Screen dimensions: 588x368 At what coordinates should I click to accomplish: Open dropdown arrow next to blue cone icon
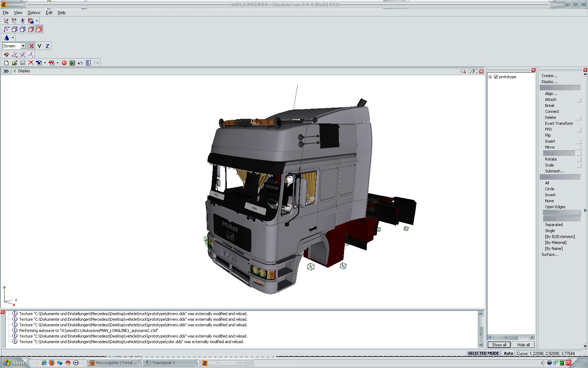point(13,38)
